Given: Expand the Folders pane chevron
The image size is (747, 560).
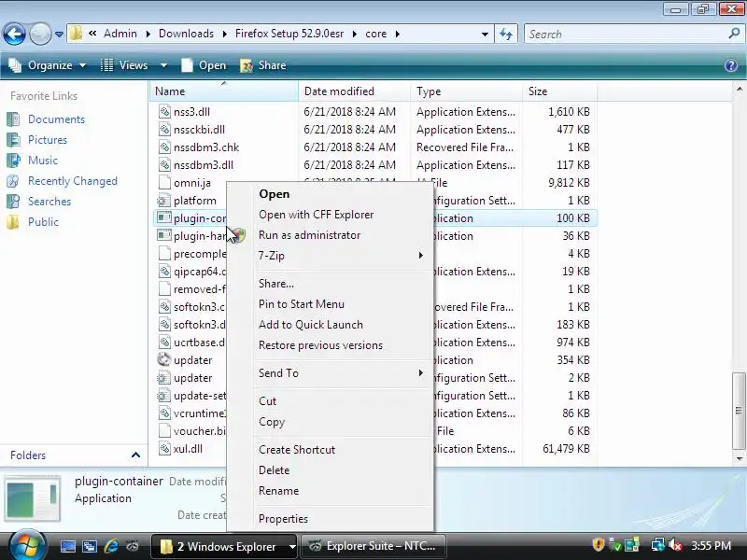Looking at the screenshot, I should (x=135, y=455).
